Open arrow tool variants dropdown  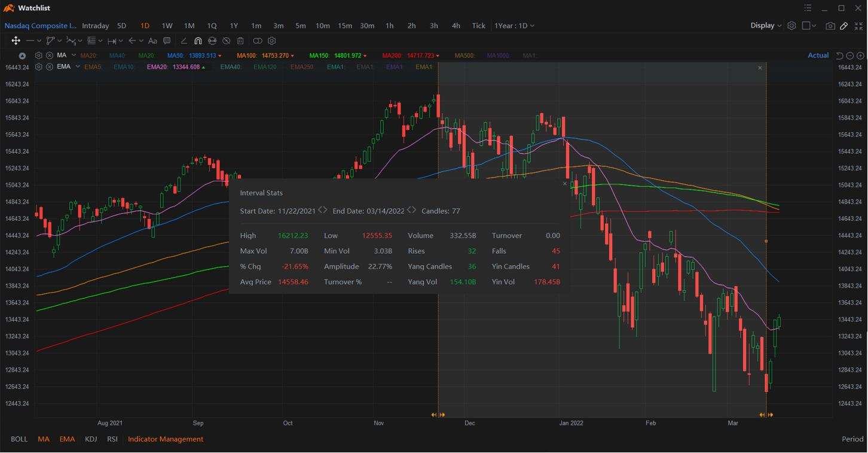[141, 41]
